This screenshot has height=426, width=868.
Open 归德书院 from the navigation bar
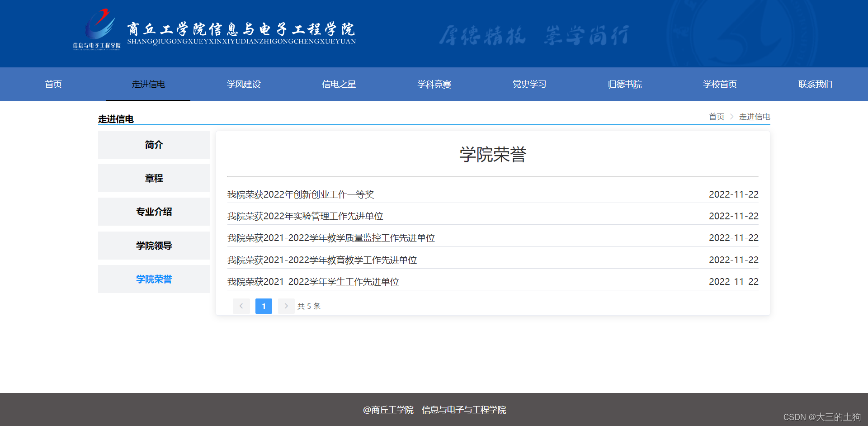click(624, 84)
